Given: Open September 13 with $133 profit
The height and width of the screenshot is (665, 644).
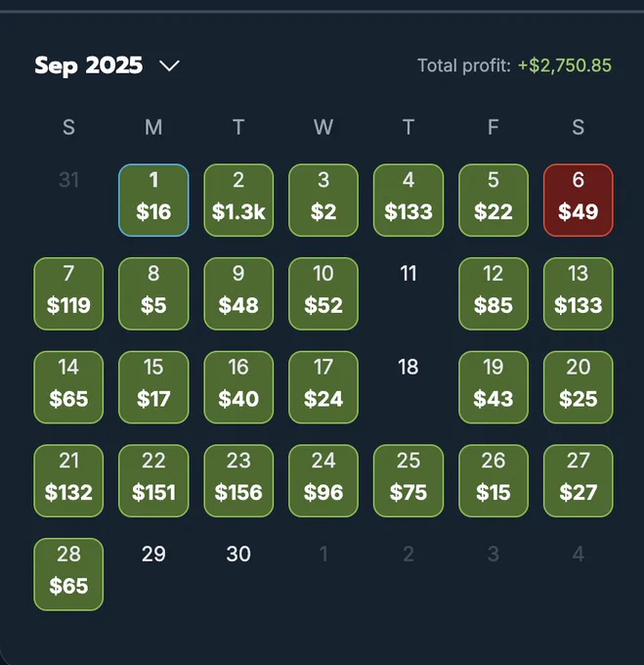Looking at the screenshot, I should (x=579, y=294).
